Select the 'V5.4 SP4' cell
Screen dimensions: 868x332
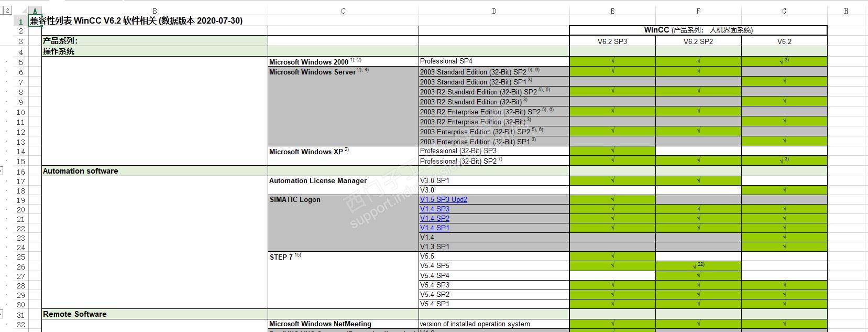coord(494,275)
